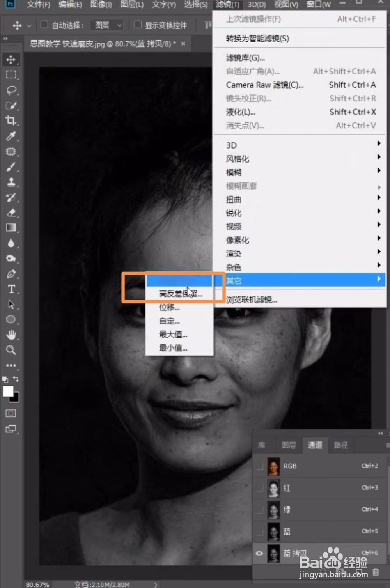Viewport: 390px width, 588px height.
Task: Open the 文件(F) menu
Action: [x=39, y=5]
